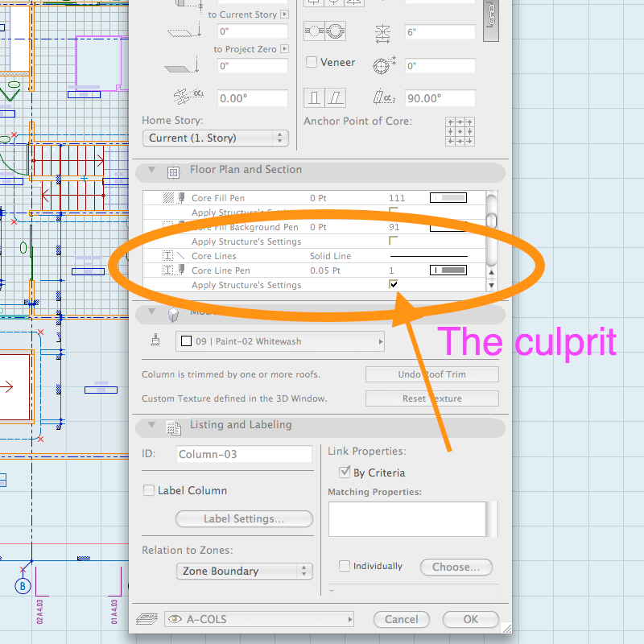
Task: Select the wall-crossing column relation icon on the left
Action: [314, 31]
